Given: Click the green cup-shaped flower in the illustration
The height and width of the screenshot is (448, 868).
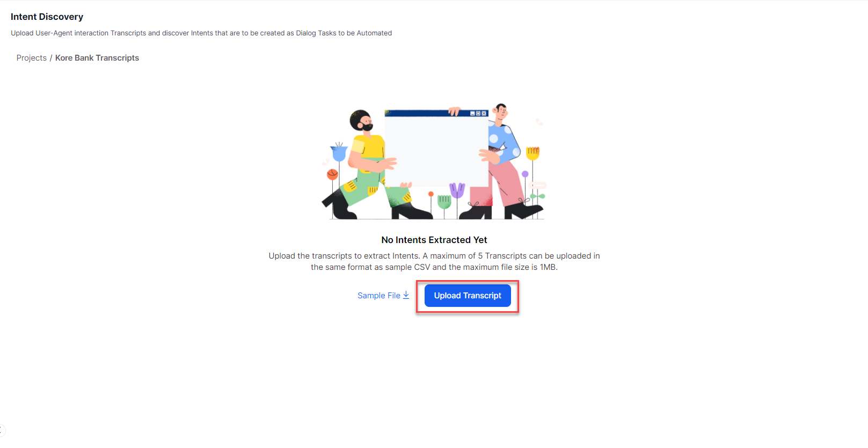Looking at the screenshot, I should 444,202.
